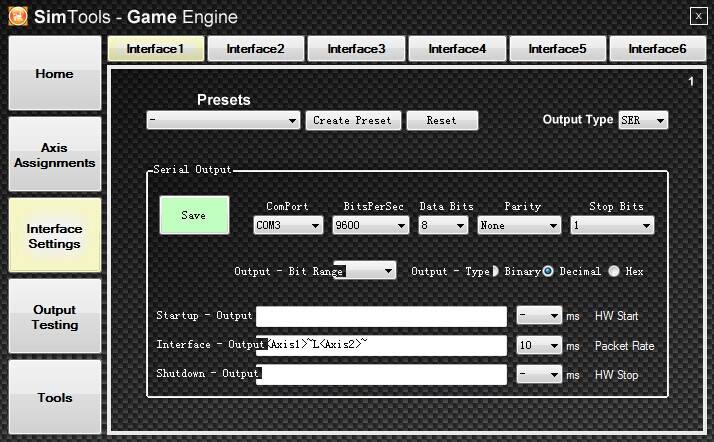
Task: Select the Decimal output type radio
Action: click(548, 271)
